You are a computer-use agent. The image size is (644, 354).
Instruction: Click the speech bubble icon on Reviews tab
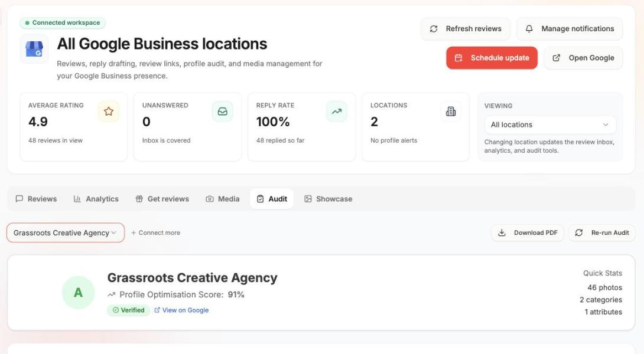pos(19,199)
